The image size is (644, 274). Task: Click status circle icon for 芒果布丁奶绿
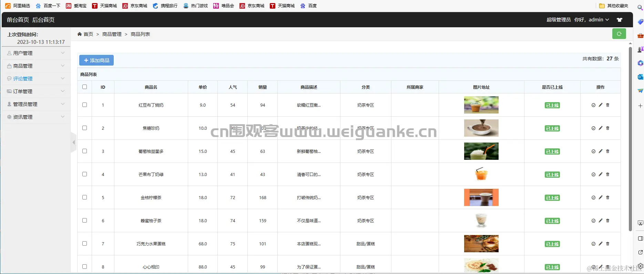tap(593, 175)
